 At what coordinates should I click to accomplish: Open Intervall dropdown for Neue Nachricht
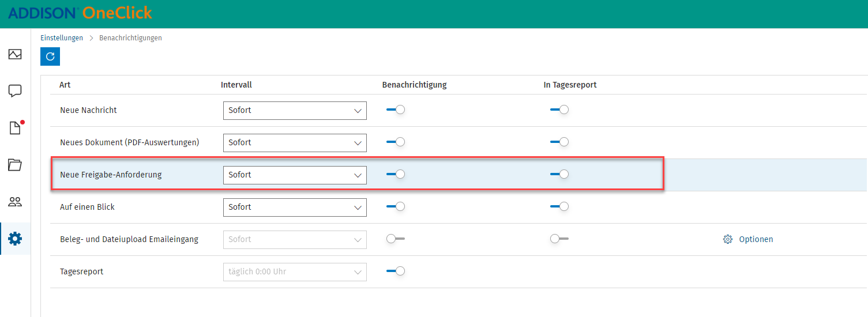pyautogui.click(x=295, y=110)
